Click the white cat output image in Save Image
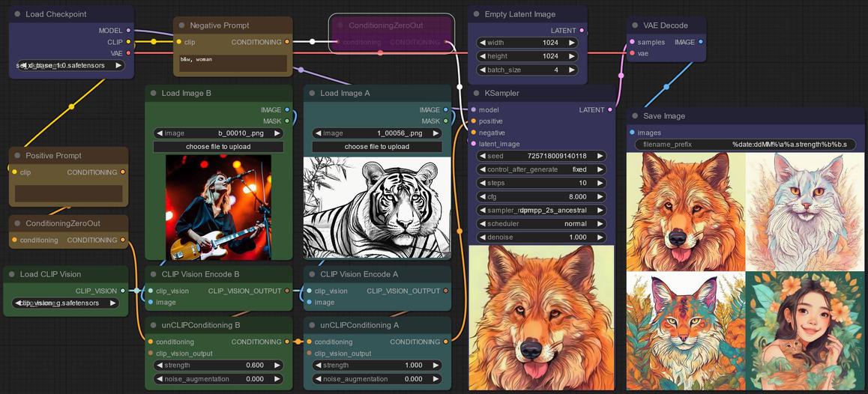The height and width of the screenshot is (394, 868). (805, 212)
